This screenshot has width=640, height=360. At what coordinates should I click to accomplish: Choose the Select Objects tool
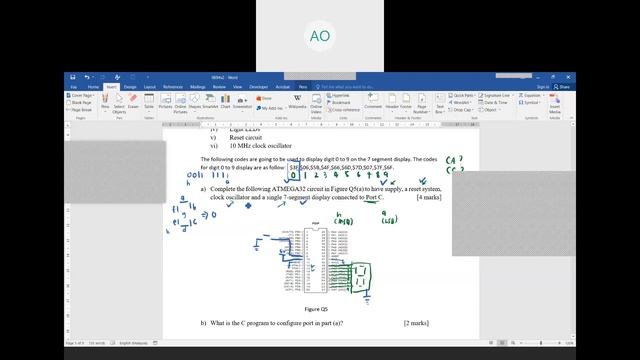(x=119, y=103)
